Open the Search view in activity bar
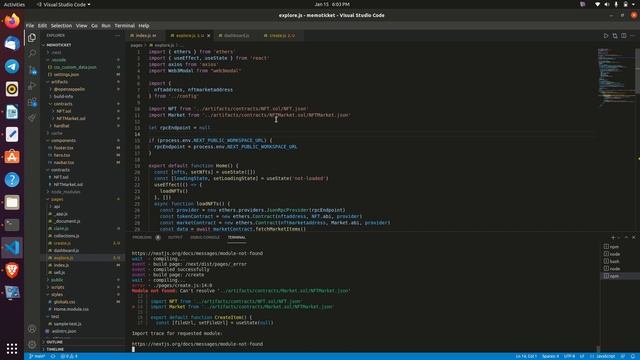This screenshot has height=360, width=640. [32, 53]
